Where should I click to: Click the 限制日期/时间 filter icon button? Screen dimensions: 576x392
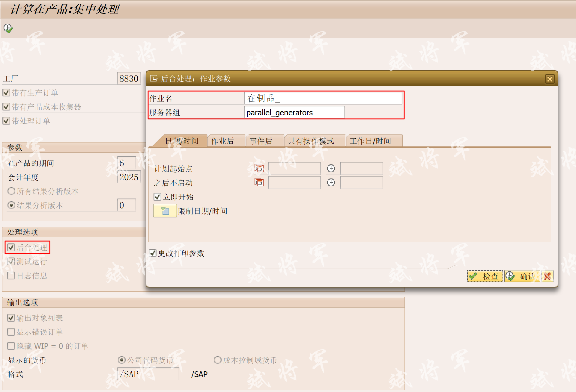[x=165, y=211]
